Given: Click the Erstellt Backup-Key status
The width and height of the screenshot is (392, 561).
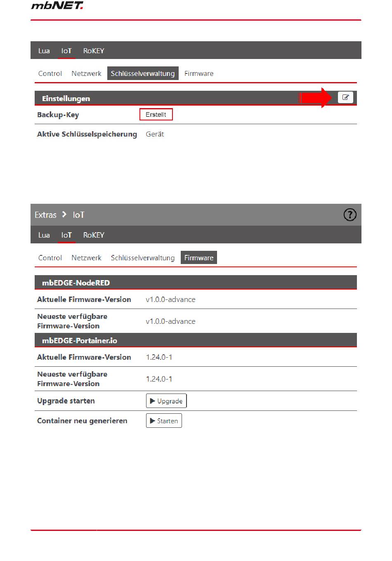Looking at the screenshot, I should pyautogui.click(x=156, y=114).
